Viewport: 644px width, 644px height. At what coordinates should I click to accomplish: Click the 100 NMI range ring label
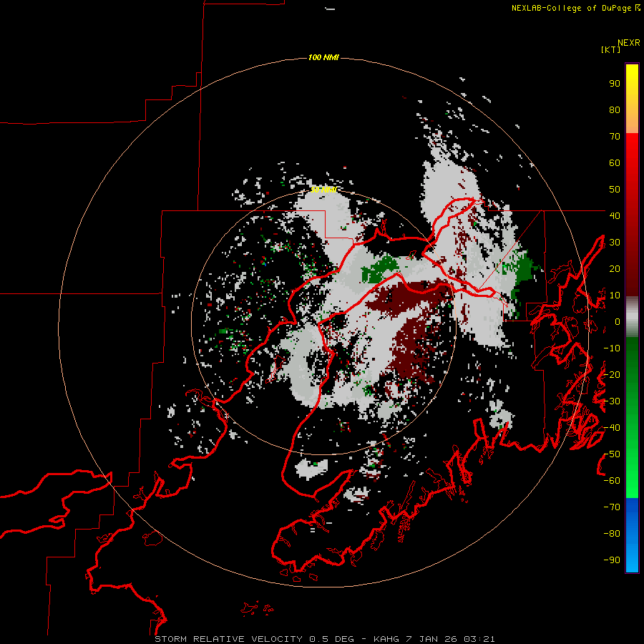point(323,57)
